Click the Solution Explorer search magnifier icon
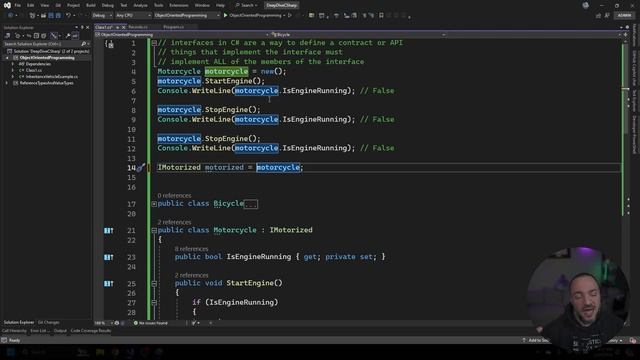This screenshot has width=640, height=360. [x=84, y=44]
